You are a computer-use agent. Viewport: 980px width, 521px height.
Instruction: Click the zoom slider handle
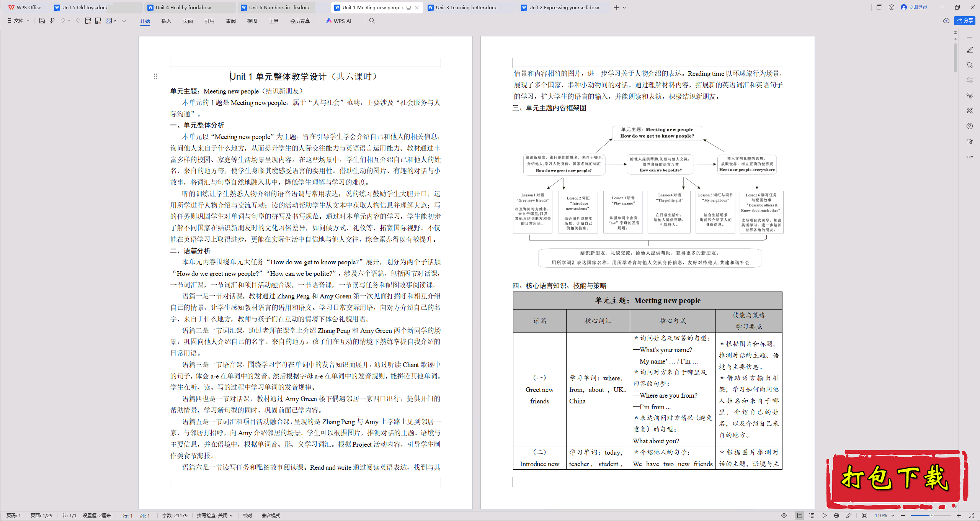(x=931, y=516)
